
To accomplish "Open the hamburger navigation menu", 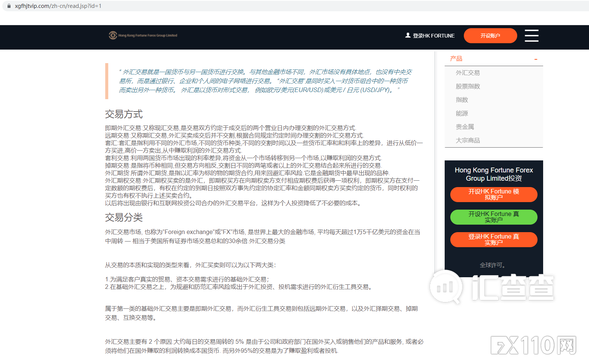I will pos(531,35).
